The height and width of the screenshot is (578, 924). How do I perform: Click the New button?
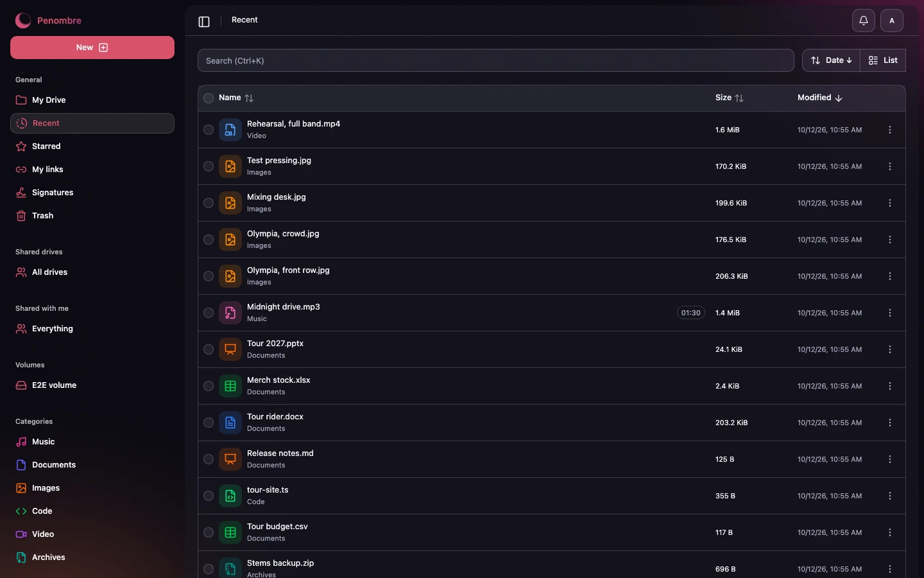pyautogui.click(x=92, y=48)
